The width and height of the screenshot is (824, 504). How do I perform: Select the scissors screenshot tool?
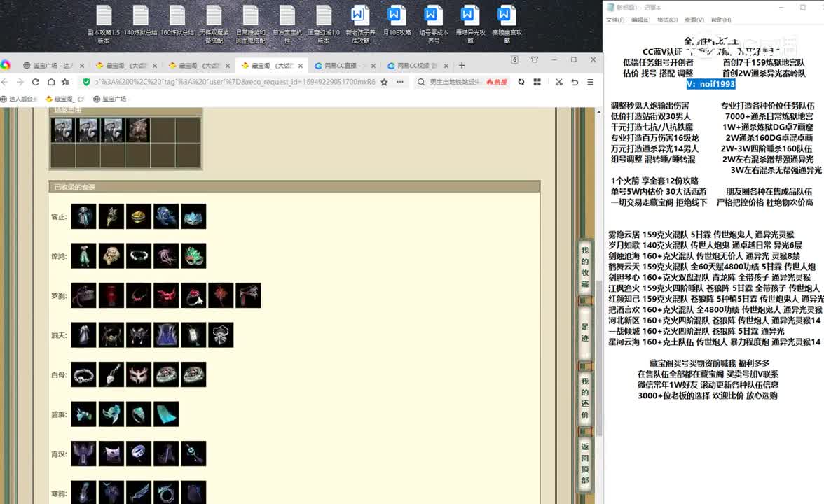tap(558, 82)
